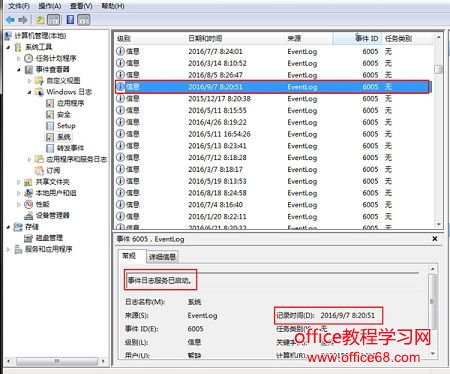Viewport: 450px width, 374px height.
Task: Toggle the Show/Hide console tree icon
Action: pyautogui.click(x=54, y=20)
